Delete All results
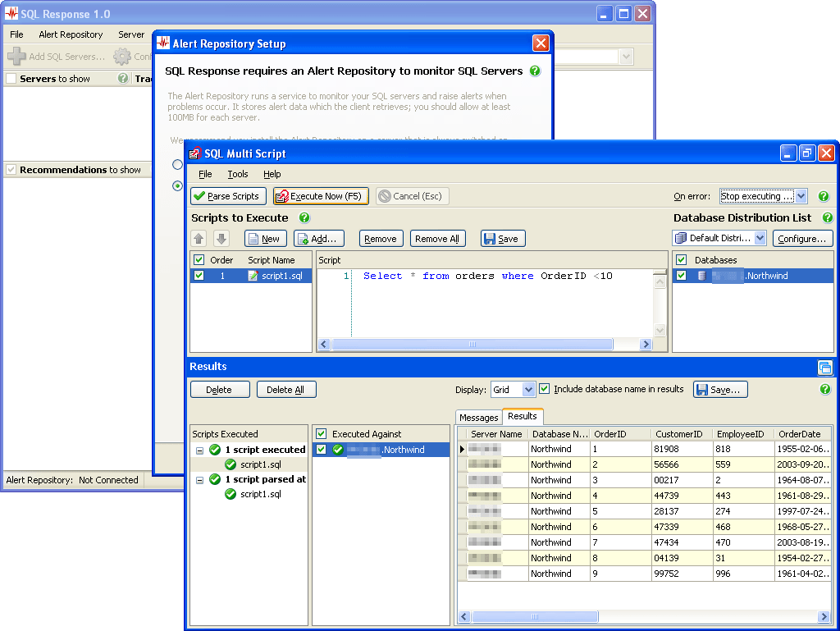The image size is (840, 631). tap(286, 390)
